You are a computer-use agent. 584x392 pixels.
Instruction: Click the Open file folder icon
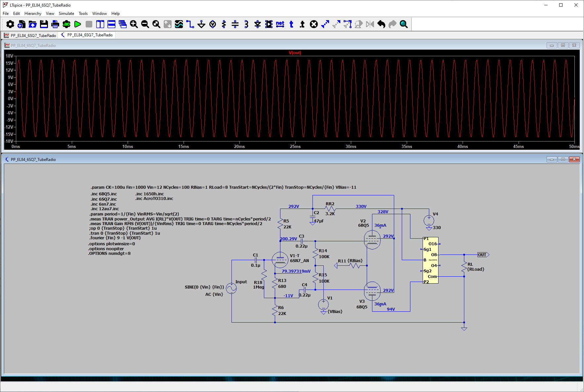(x=33, y=24)
